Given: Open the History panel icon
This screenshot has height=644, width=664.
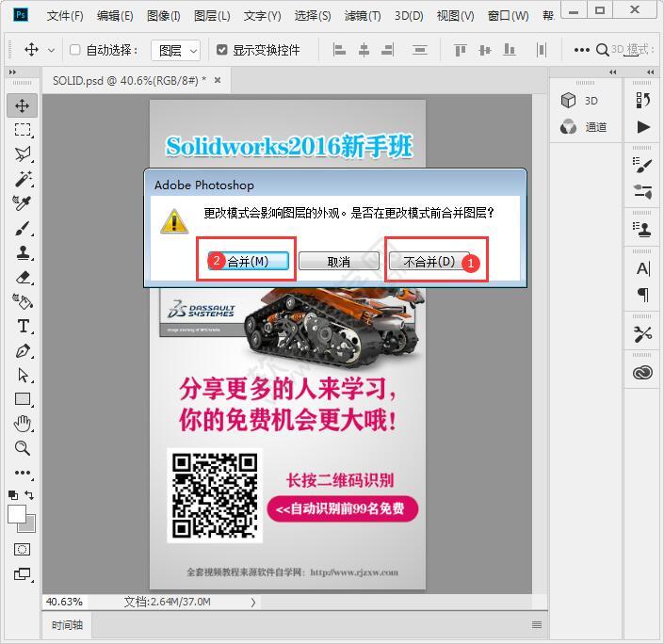Looking at the screenshot, I should point(643,100).
